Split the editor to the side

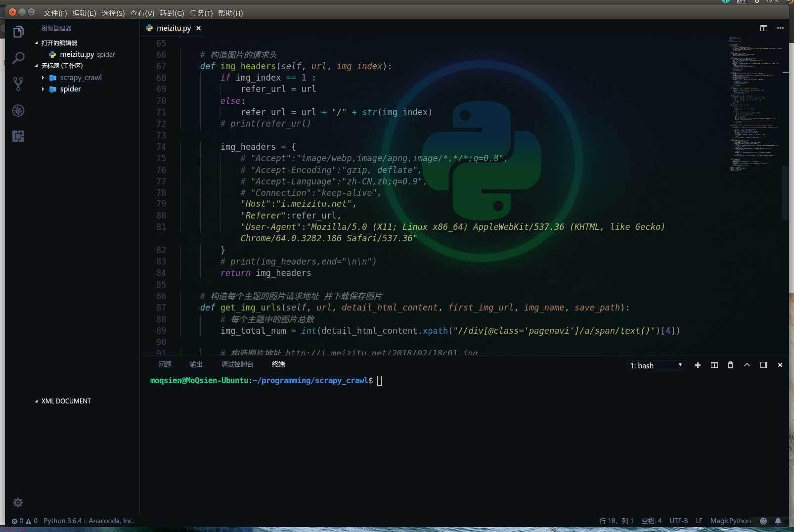click(x=764, y=28)
